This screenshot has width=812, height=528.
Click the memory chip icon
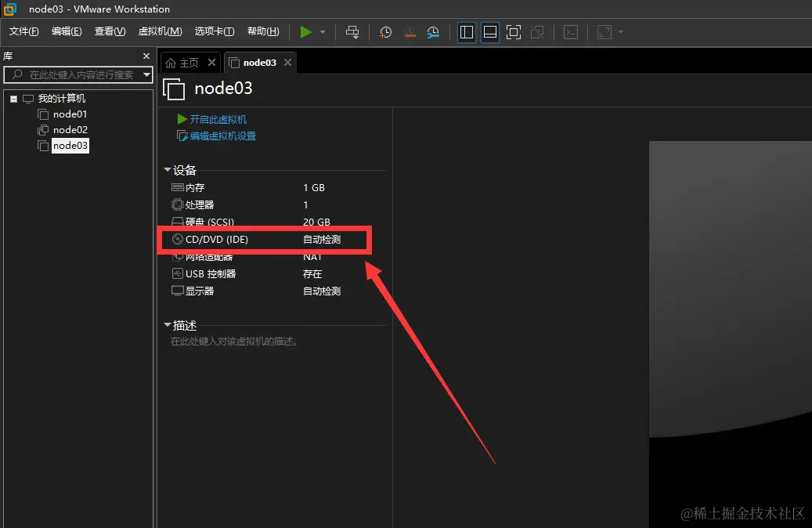tap(177, 187)
